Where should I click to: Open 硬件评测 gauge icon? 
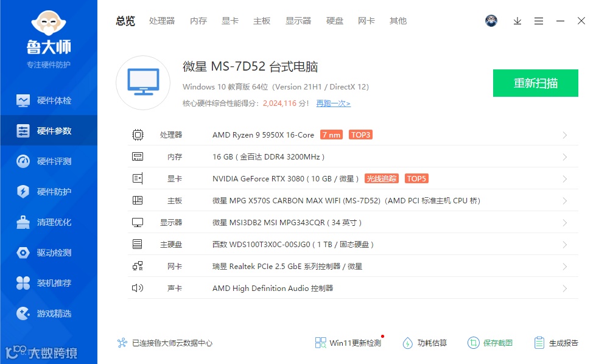[x=23, y=161]
